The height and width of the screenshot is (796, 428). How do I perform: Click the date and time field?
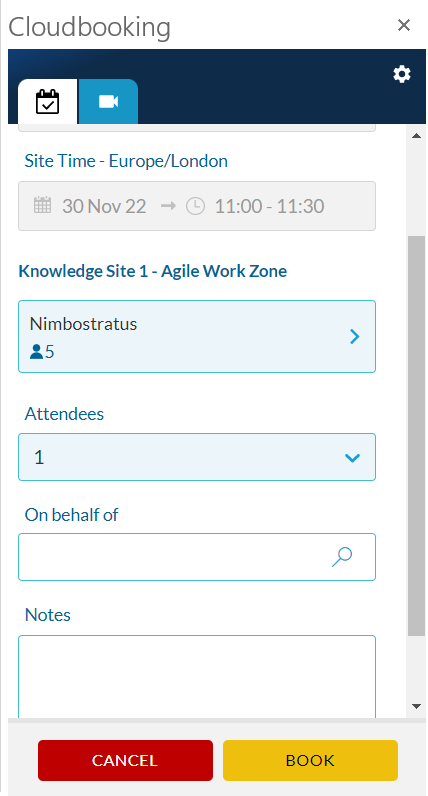(197, 206)
